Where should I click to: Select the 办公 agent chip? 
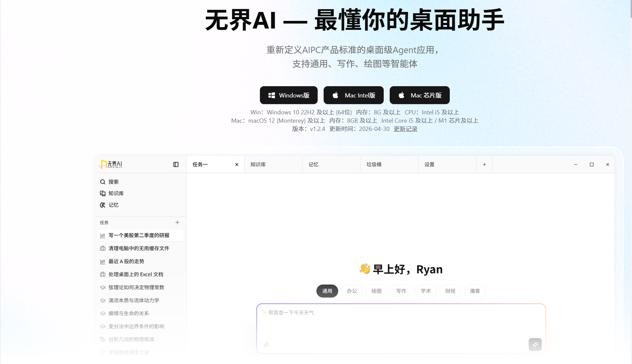[352, 291]
